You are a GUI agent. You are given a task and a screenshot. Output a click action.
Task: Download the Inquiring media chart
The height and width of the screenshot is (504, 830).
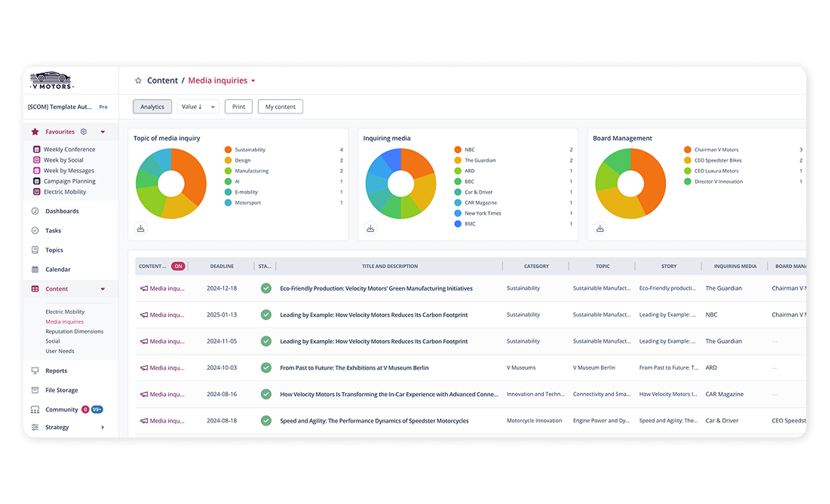pos(370,228)
